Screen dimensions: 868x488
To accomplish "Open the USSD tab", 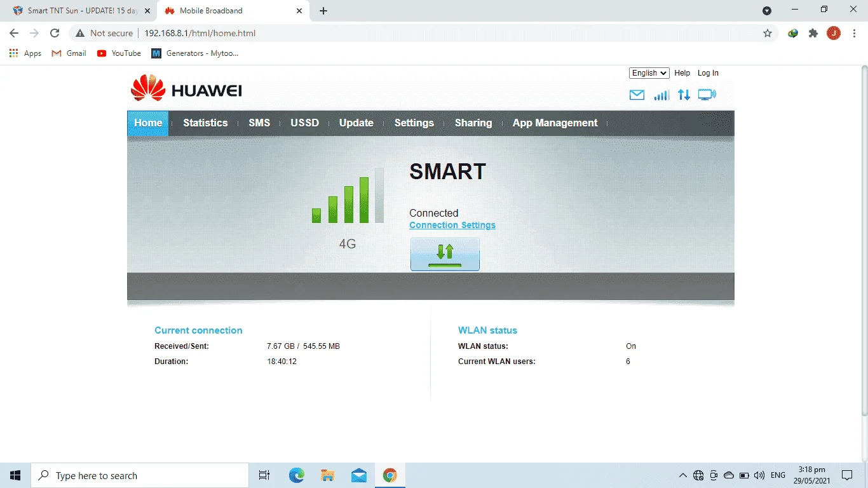I will point(305,123).
